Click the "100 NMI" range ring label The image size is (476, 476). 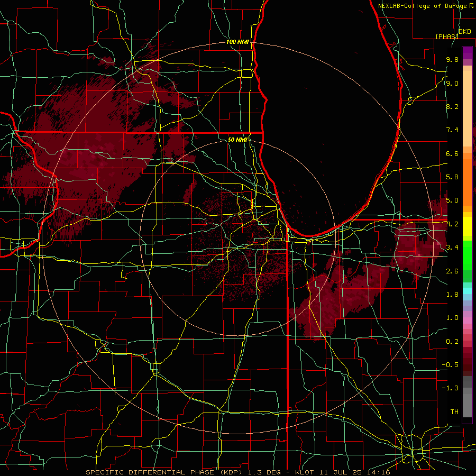(x=237, y=42)
